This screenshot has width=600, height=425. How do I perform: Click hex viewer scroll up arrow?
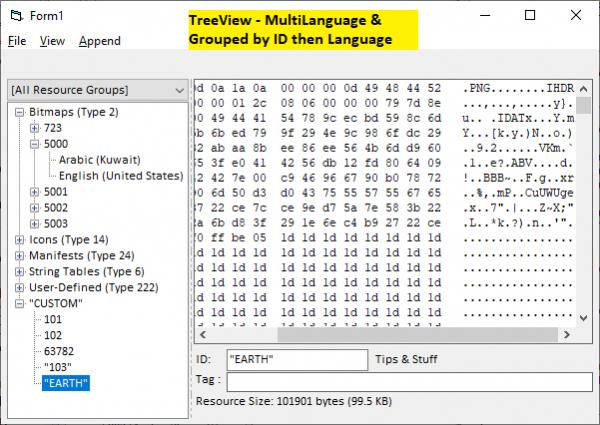(x=584, y=89)
